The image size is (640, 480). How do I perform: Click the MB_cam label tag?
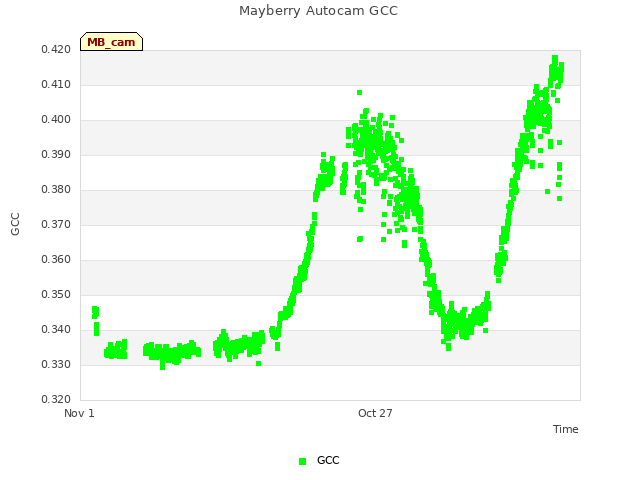tap(111, 42)
